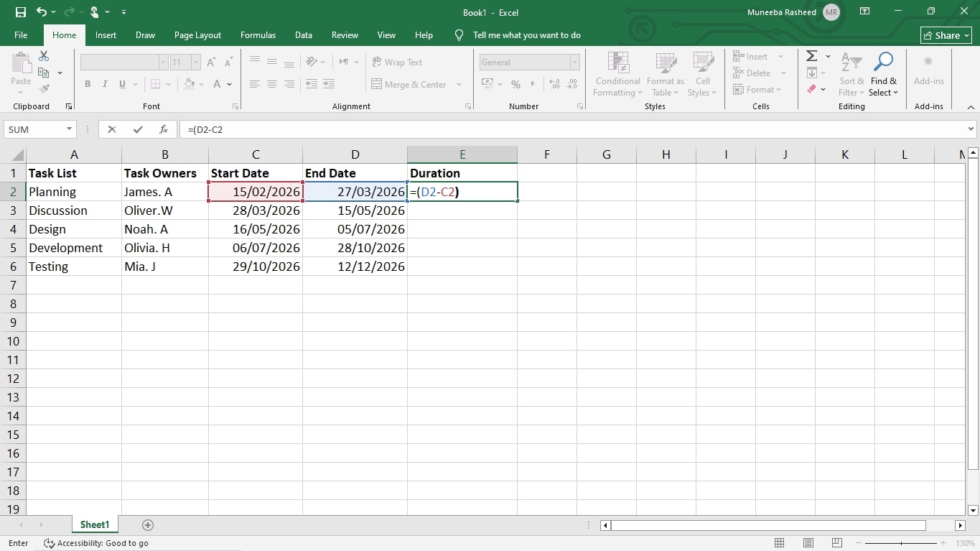This screenshot has width=980, height=551.
Task: Click the Format Painter brush icon
Action: (44, 89)
